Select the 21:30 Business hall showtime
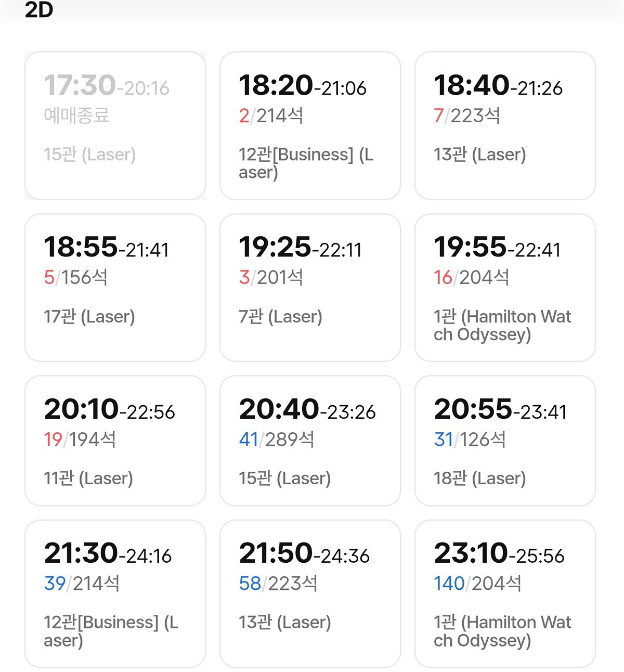The width and height of the screenshot is (624, 672). (115, 593)
